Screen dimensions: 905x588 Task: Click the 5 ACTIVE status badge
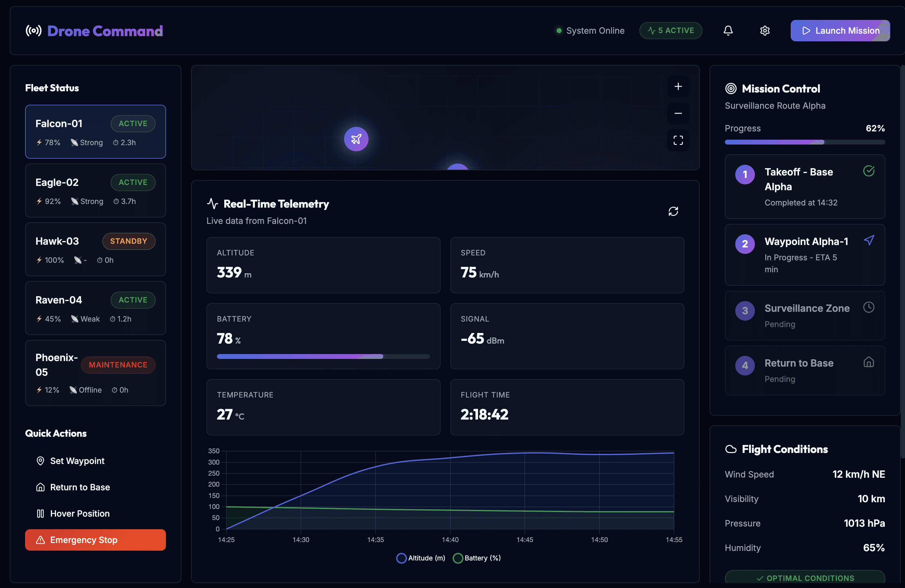click(670, 30)
